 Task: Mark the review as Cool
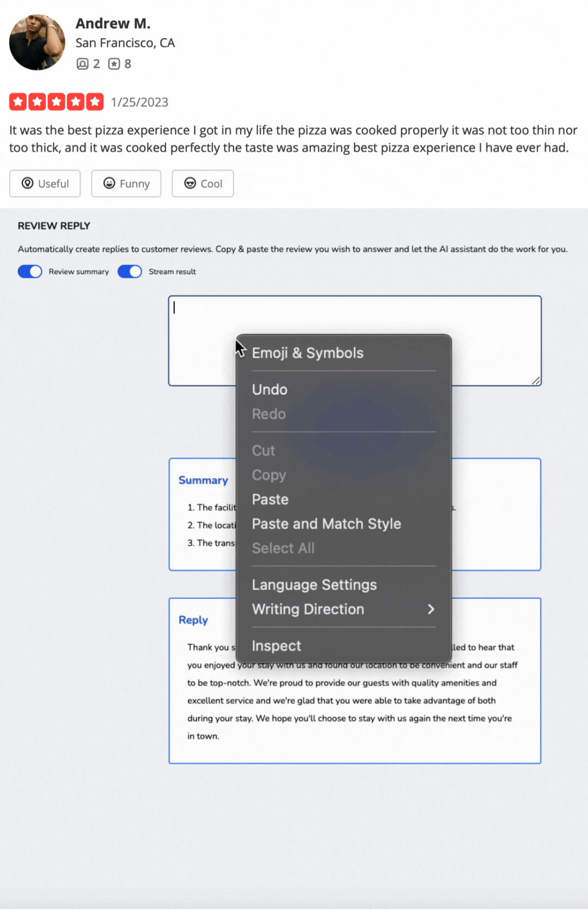pos(203,183)
